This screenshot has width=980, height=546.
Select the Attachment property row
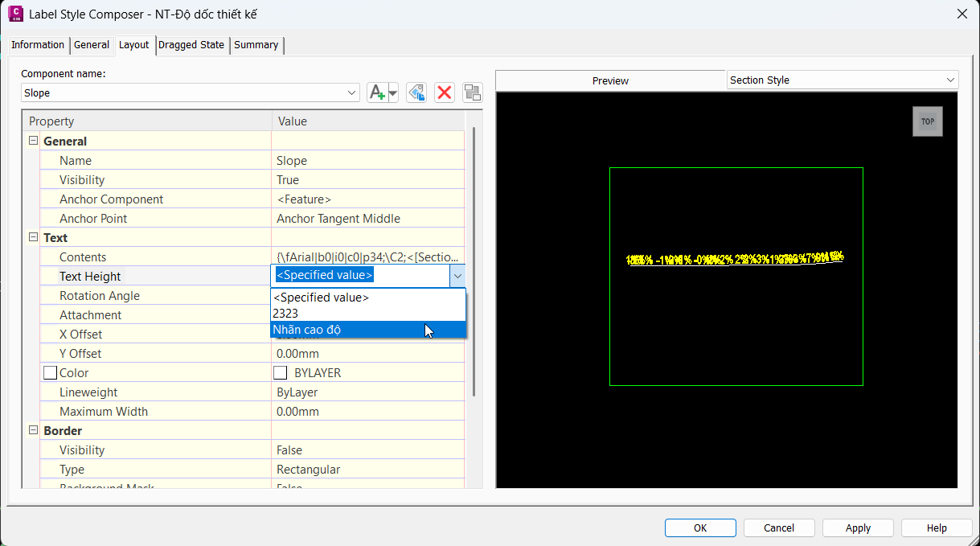point(155,315)
